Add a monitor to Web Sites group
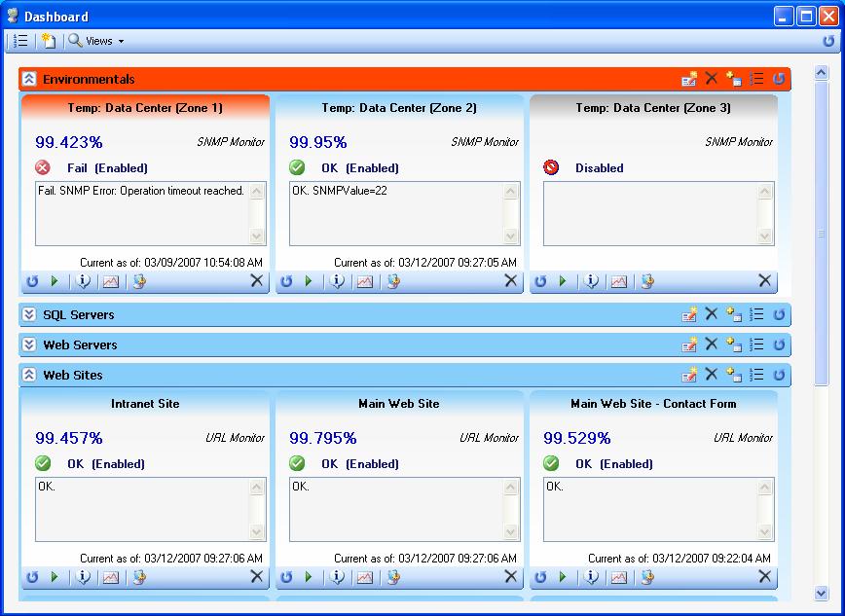This screenshot has height=616, width=845. tap(733, 375)
